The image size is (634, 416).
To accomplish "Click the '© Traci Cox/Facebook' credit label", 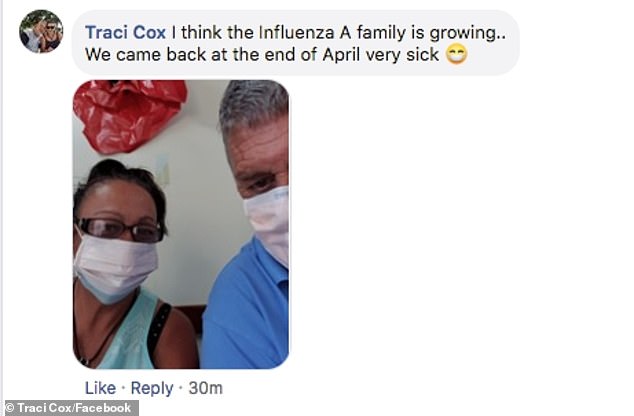I will coord(70,408).
